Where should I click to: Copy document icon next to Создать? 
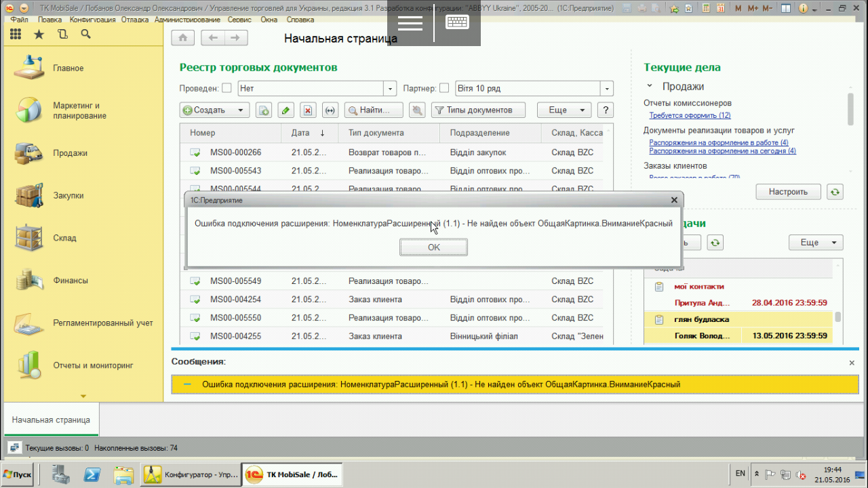coord(264,110)
